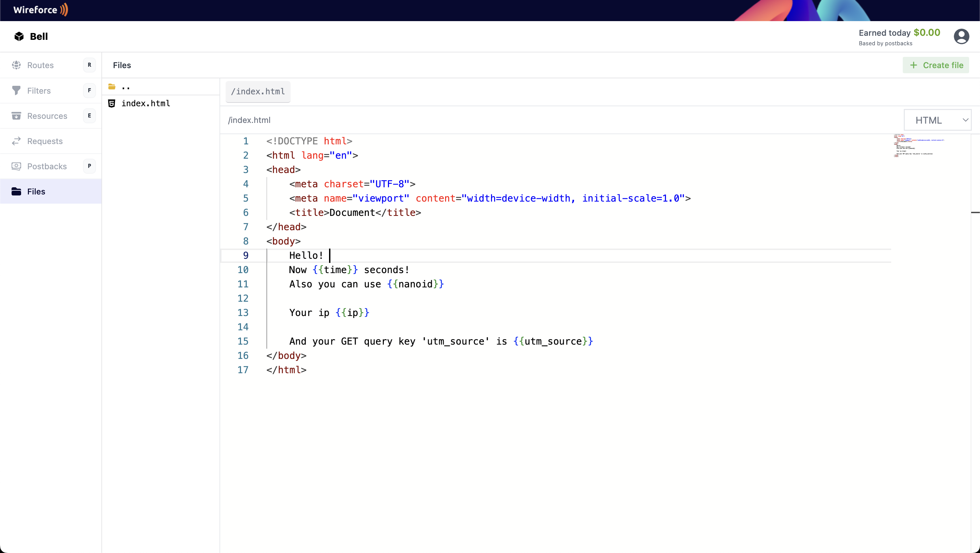This screenshot has width=980, height=553.
Task: Click the Files folder icon in sidebar
Action: [16, 191]
